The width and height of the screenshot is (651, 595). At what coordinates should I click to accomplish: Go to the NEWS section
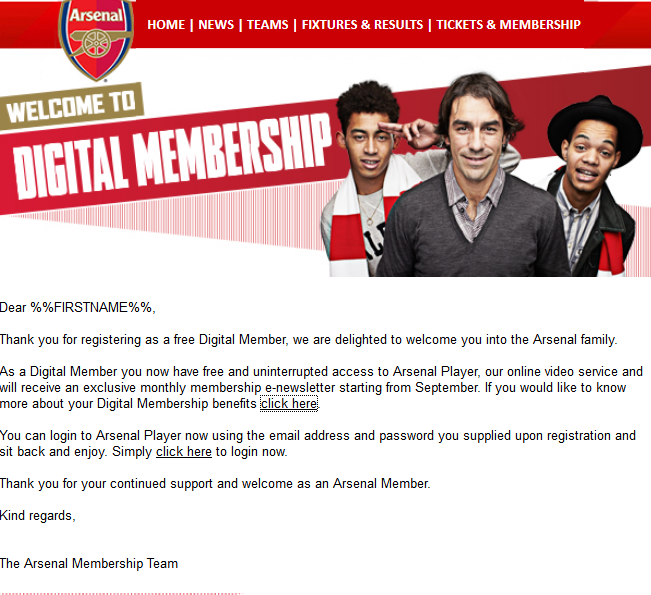pos(216,24)
